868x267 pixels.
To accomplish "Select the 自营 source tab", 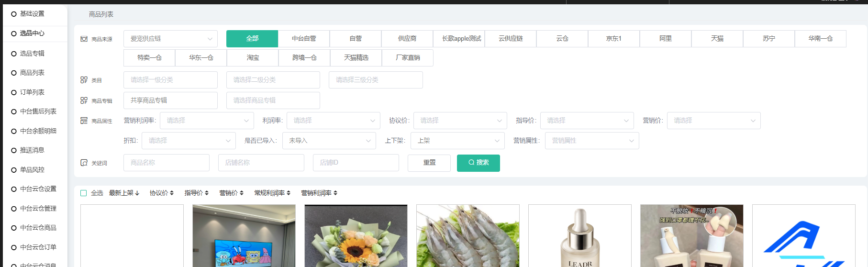I will 356,39.
